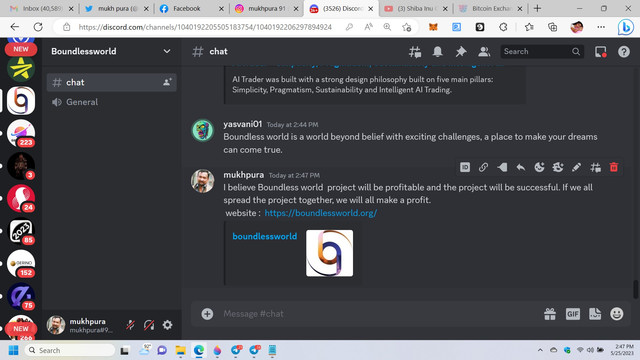Click the speaker icon in message toolbar
640x360 pixels.
[x=502, y=167]
